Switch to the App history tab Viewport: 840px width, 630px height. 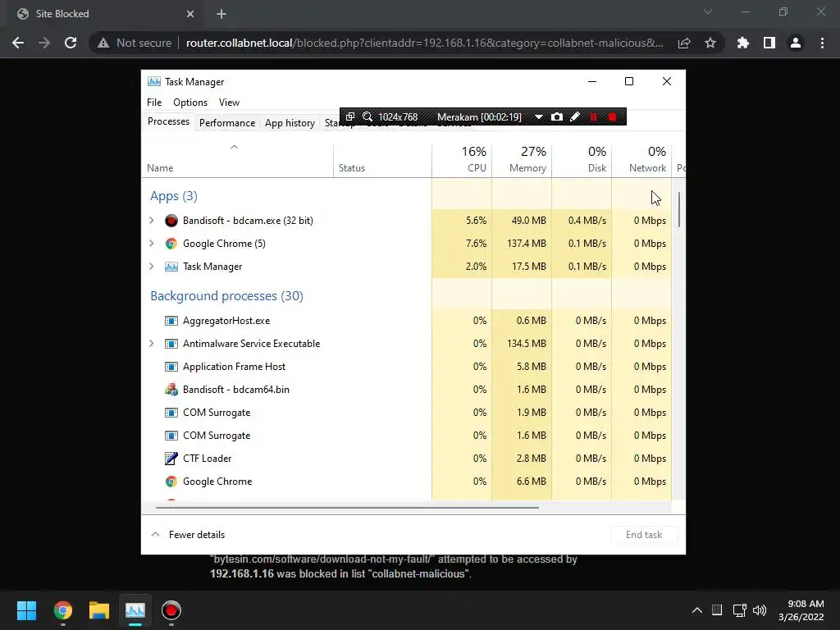pos(290,123)
